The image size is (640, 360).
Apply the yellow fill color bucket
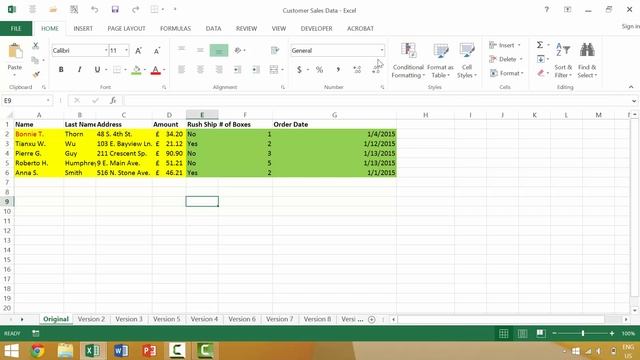(x=136, y=70)
